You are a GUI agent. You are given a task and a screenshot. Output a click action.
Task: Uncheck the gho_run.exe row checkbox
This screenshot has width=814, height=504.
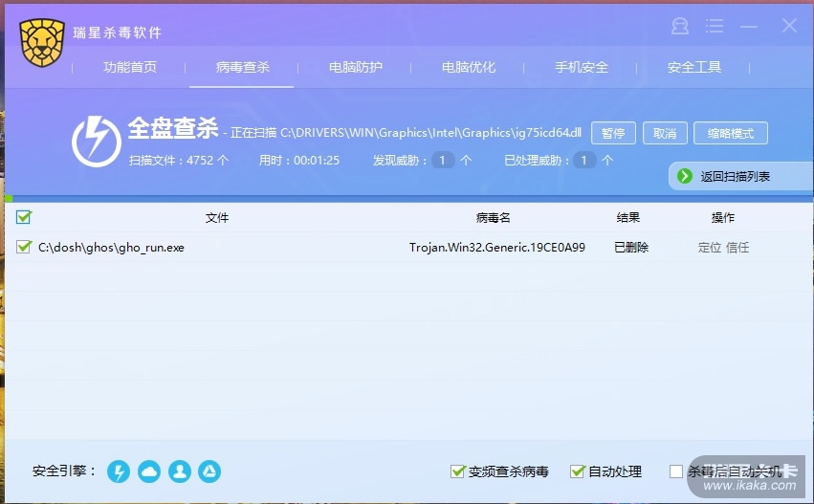tap(23, 247)
